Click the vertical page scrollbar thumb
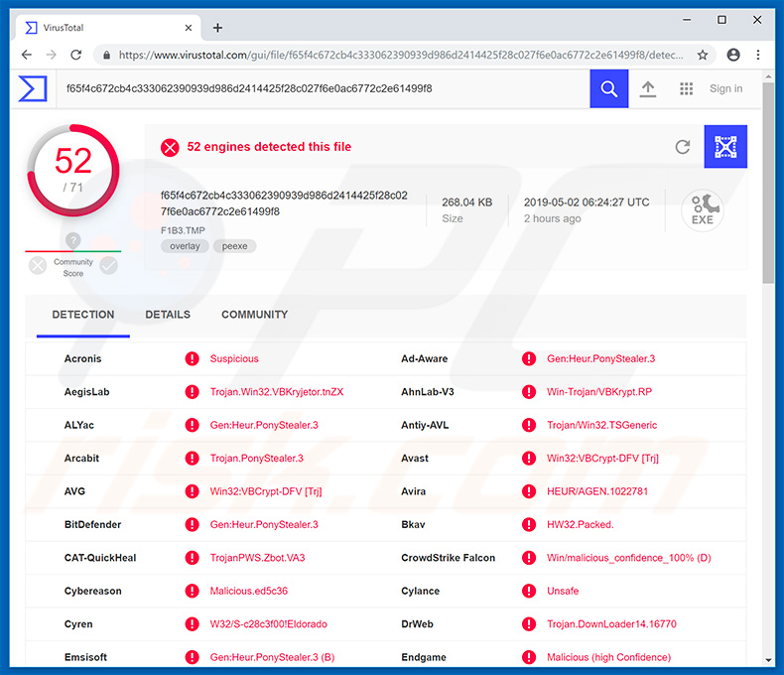Viewport: 784px width, 675px height. pos(768,183)
